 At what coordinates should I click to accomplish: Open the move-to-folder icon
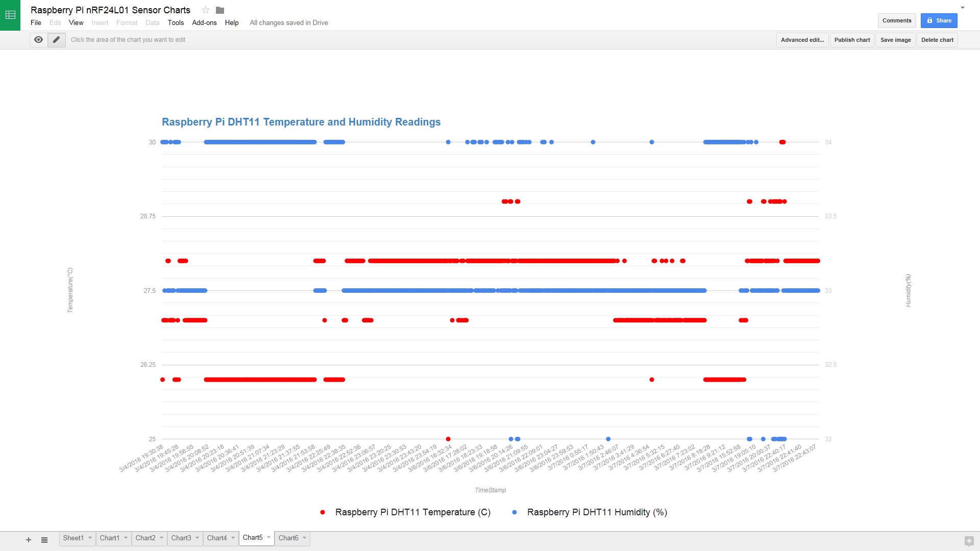[220, 10]
